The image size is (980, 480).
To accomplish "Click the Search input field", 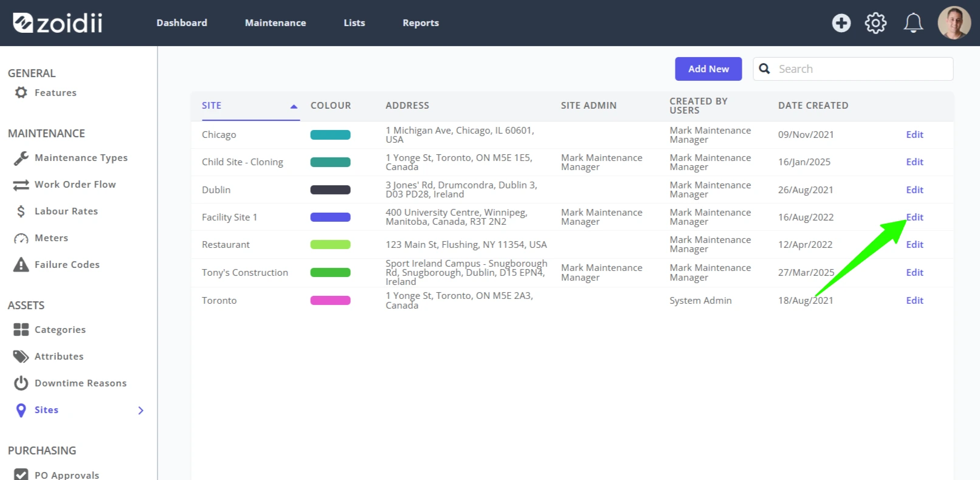I will [853, 69].
